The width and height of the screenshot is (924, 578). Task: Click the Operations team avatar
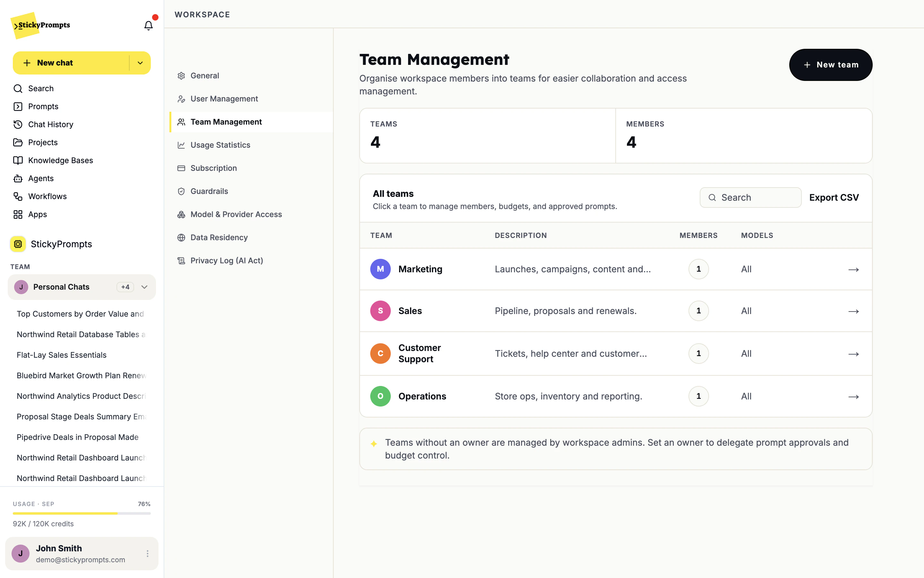coord(380,397)
